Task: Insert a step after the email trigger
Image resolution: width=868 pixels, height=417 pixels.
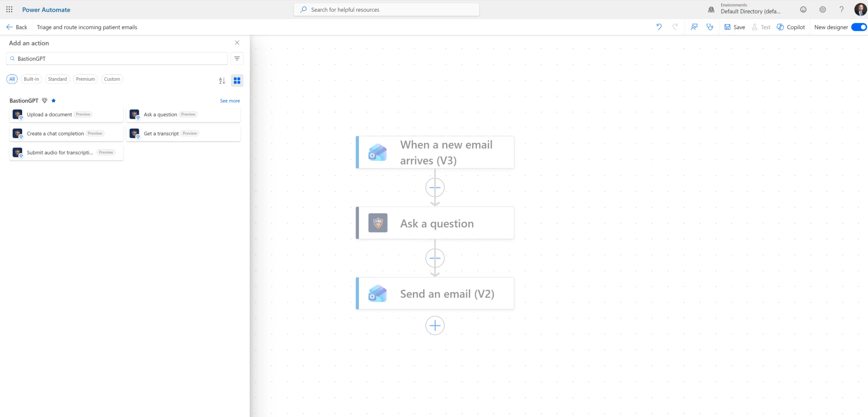Action: (x=435, y=188)
